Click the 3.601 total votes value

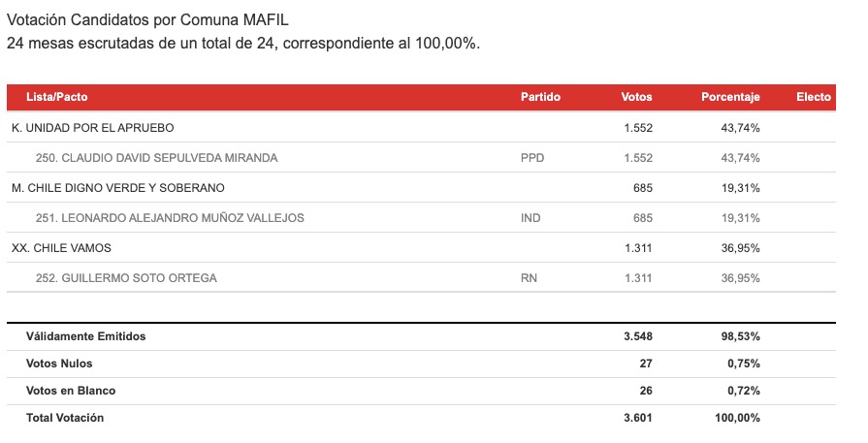click(638, 418)
